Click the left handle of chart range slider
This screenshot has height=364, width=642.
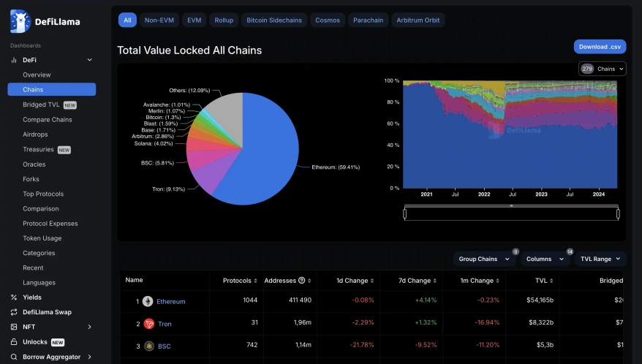(404, 213)
